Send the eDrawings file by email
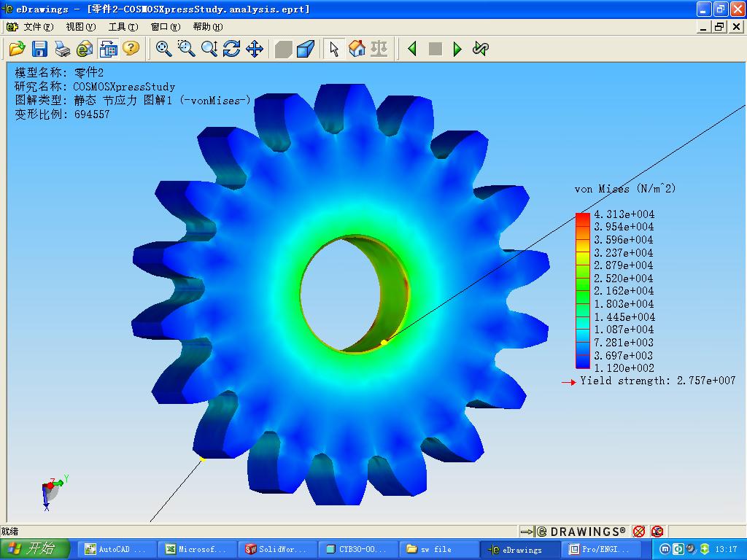747x560 pixels. click(85, 49)
